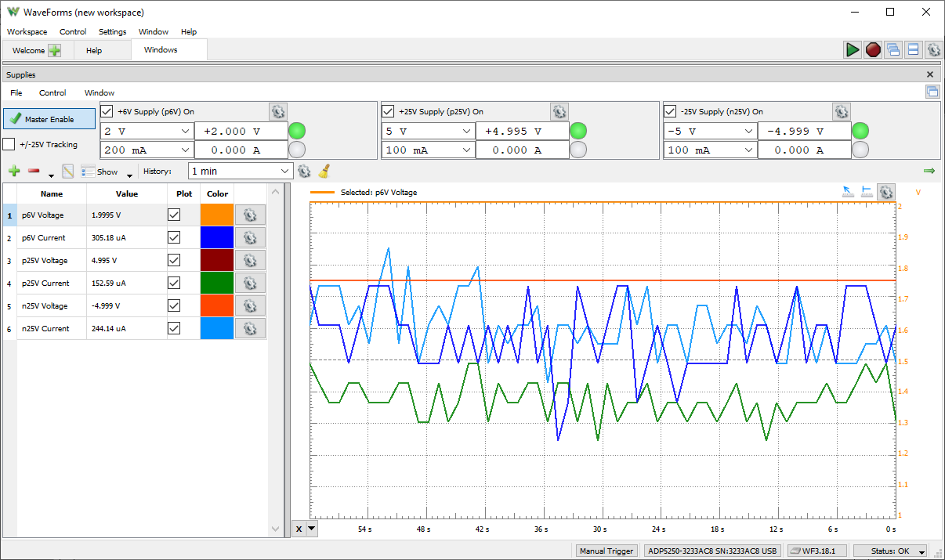Click the green arrow at toolbar right end

click(929, 171)
